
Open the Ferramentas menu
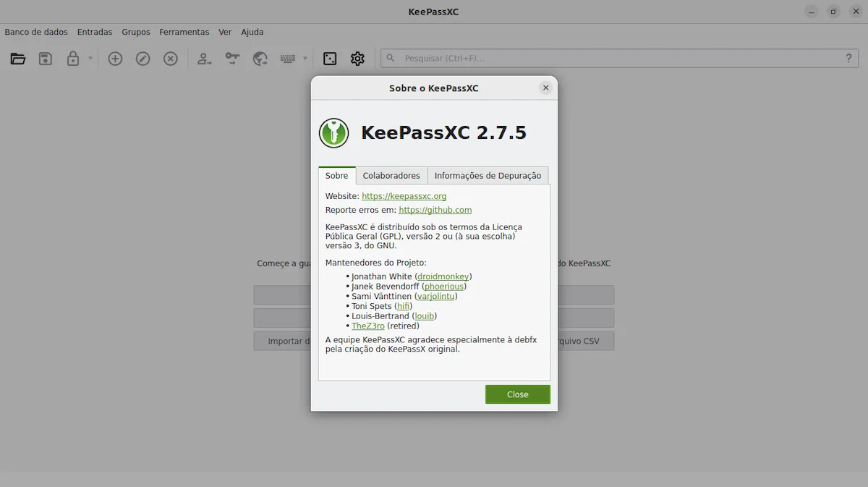184,32
